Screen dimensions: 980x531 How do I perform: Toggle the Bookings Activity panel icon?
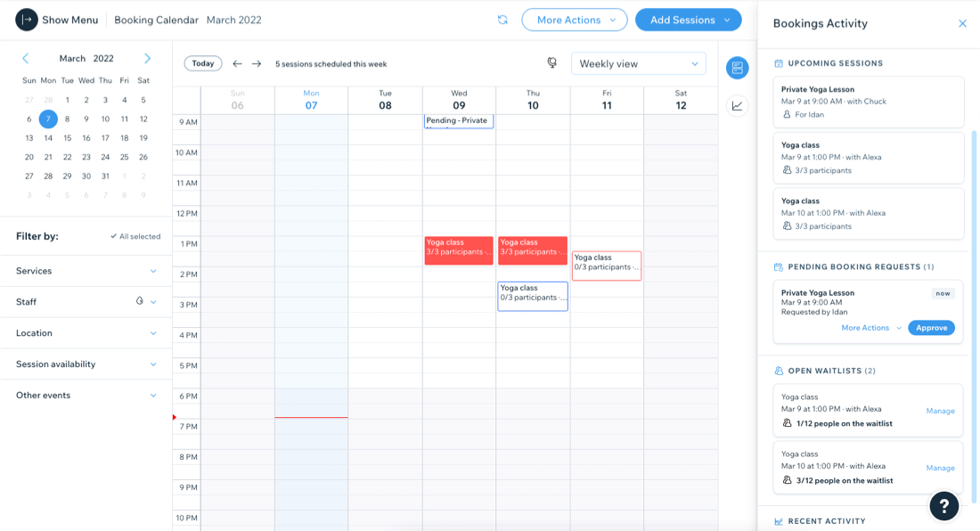(x=738, y=68)
